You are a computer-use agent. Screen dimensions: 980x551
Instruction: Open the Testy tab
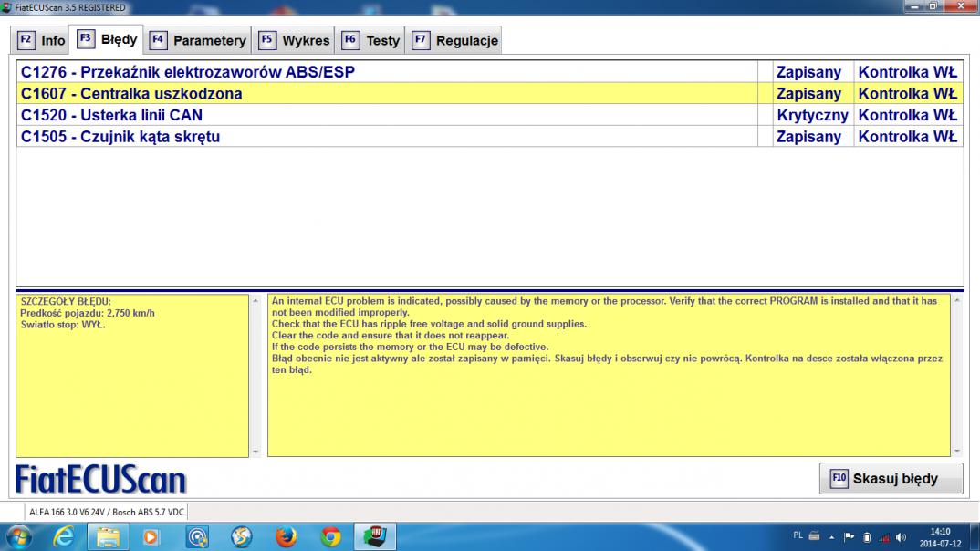(x=370, y=41)
